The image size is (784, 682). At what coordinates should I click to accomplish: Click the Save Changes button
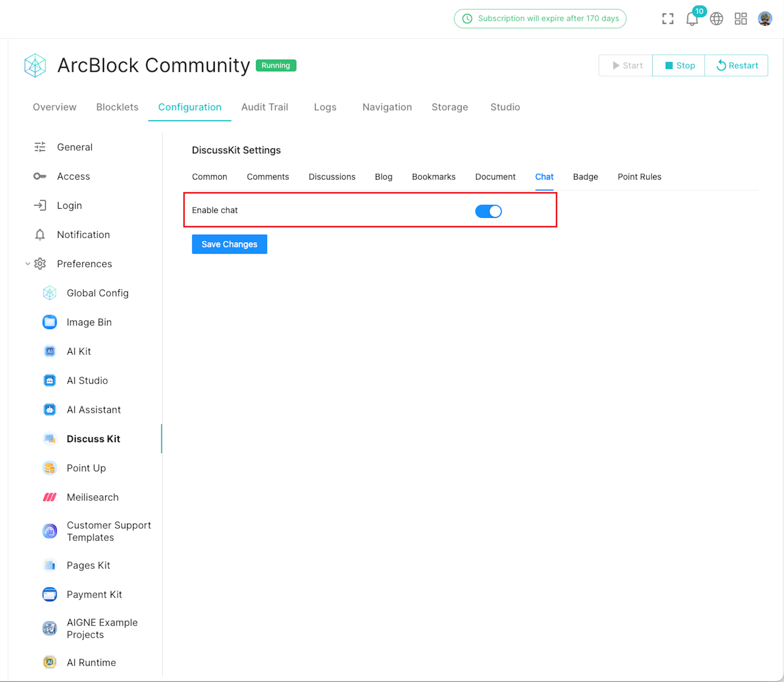tap(229, 244)
